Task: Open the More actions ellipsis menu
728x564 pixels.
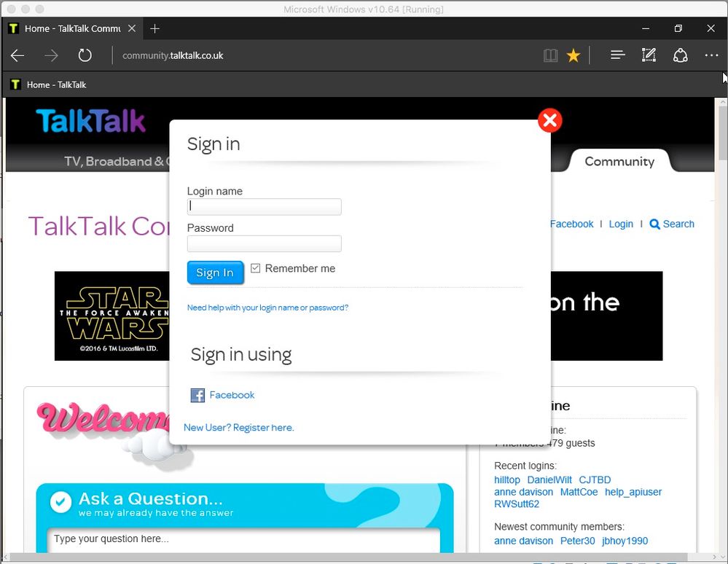Action: [x=711, y=55]
